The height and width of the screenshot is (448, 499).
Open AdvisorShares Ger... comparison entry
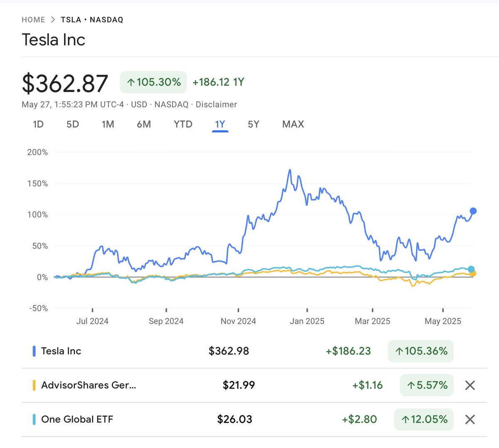[89, 385]
